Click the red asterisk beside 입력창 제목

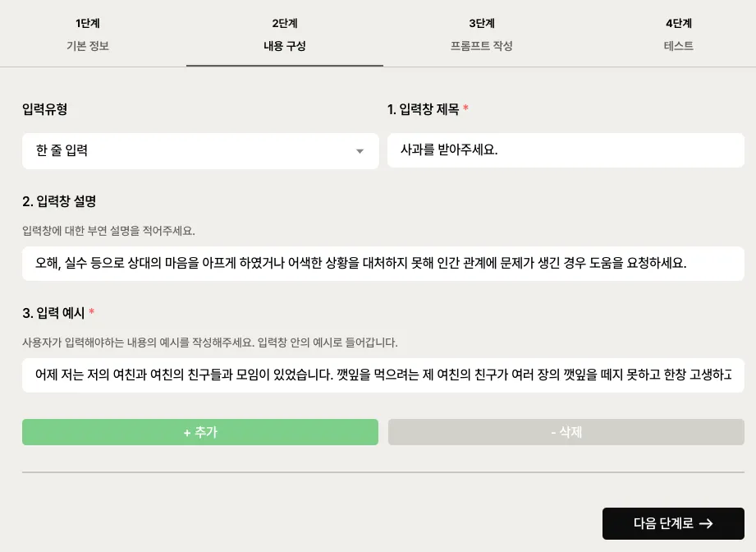click(466, 109)
